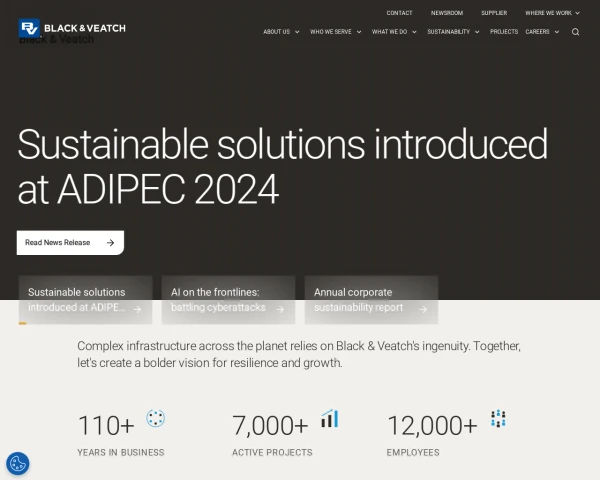This screenshot has height=480, width=600.
Task: Click the Read News Release button
Action: [x=70, y=242]
